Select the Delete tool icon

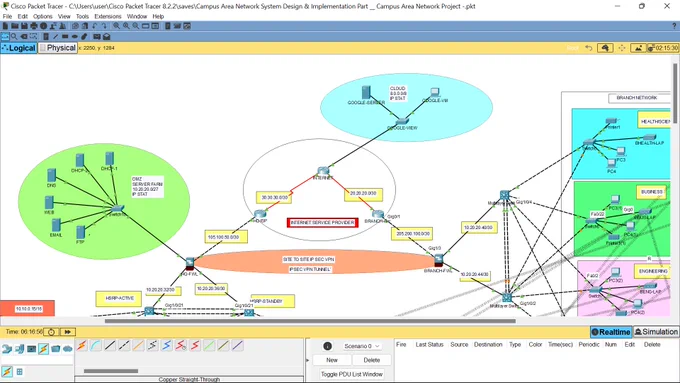point(24,36)
